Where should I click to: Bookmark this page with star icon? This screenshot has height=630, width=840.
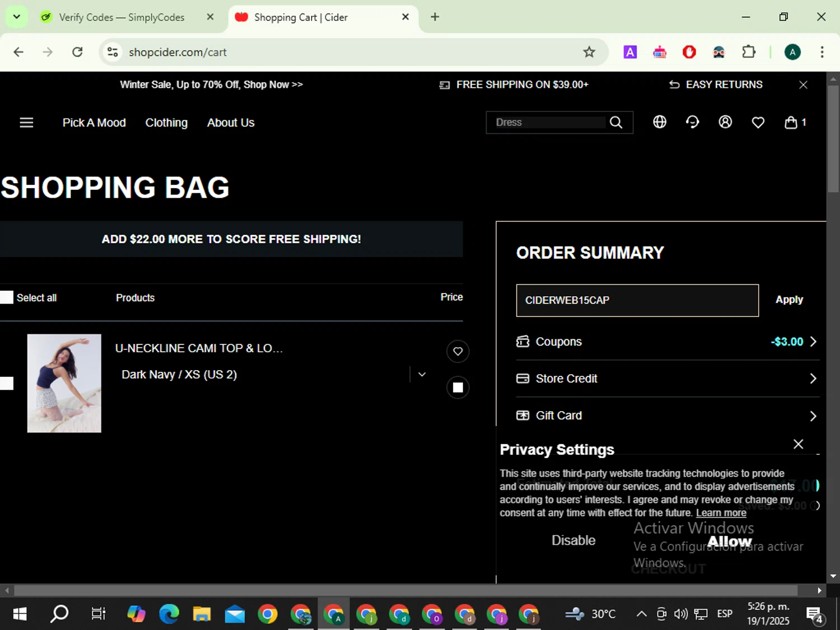[589, 52]
